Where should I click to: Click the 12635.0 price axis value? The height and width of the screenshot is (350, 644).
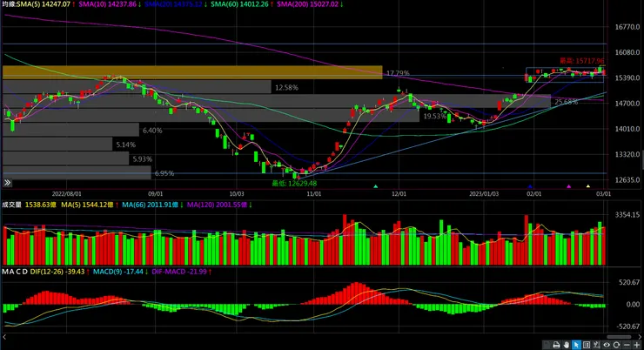(627, 179)
